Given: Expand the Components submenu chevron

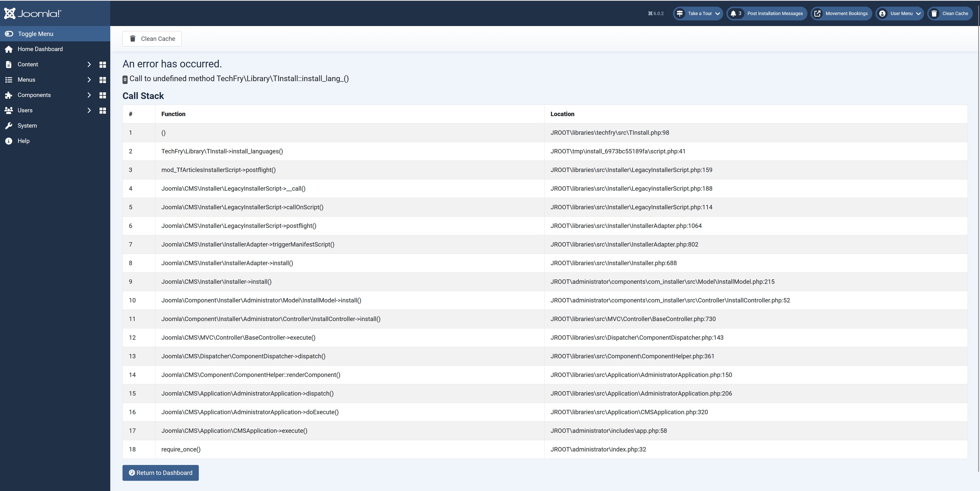Looking at the screenshot, I should tap(89, 95).
